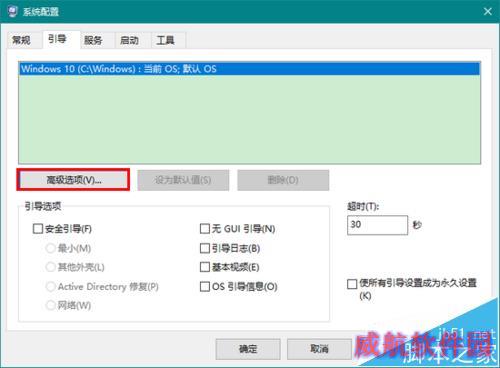
Task: Check the 基本视频(E) option
Action: (x=205, y=267)
